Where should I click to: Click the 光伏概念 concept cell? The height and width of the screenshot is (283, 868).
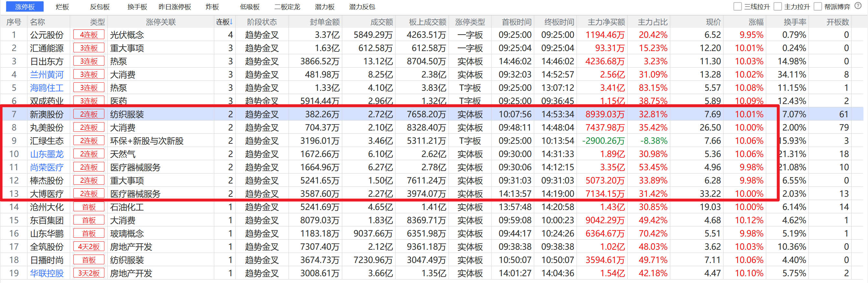click(x=127, y=35)
